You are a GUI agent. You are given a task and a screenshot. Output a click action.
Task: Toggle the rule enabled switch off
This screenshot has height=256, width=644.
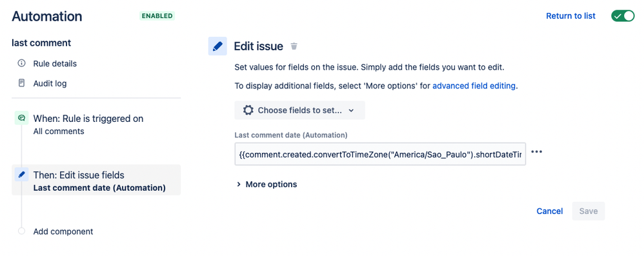tap(623, 16)
